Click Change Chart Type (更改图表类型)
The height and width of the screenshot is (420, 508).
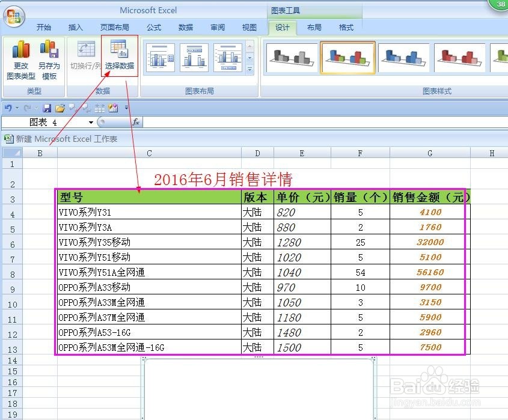point(21,60)
